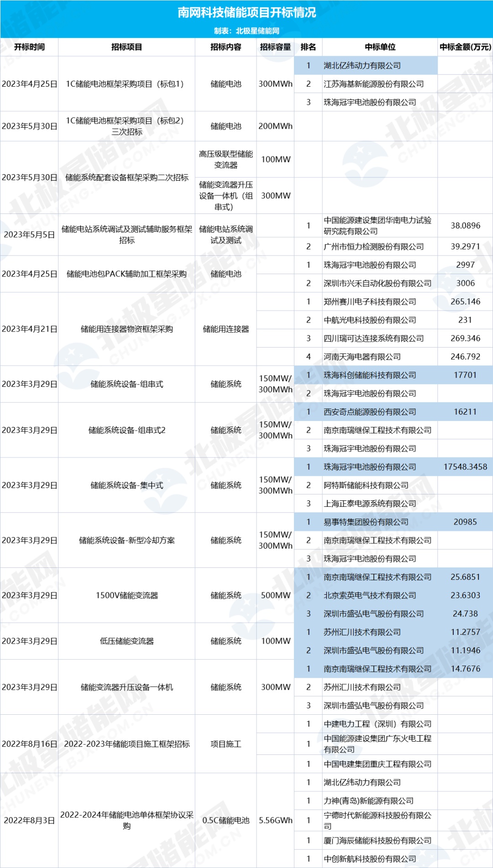Screen dimensions: 493x868
Task: Click the table title 南网科技储能项目开标情况
Action: point(246,12)
